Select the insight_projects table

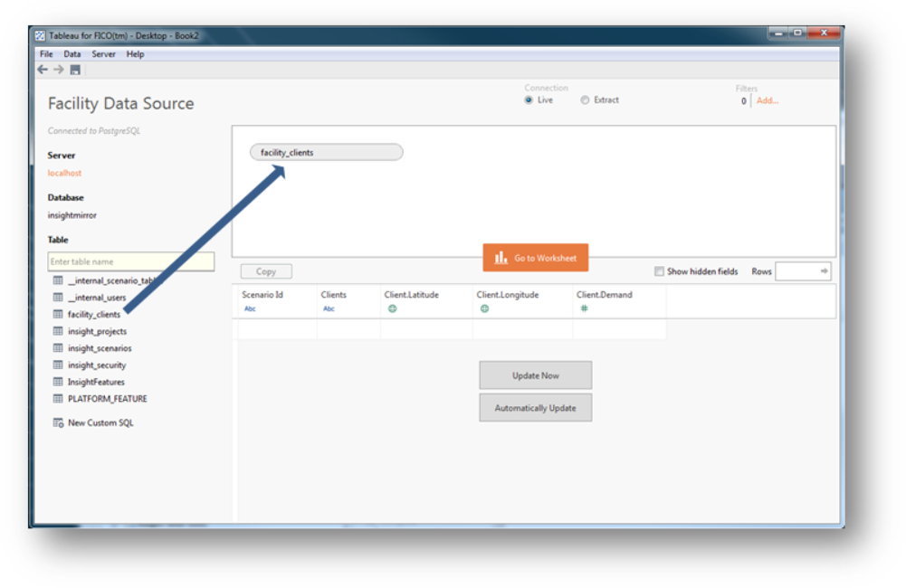pos(97,332)
